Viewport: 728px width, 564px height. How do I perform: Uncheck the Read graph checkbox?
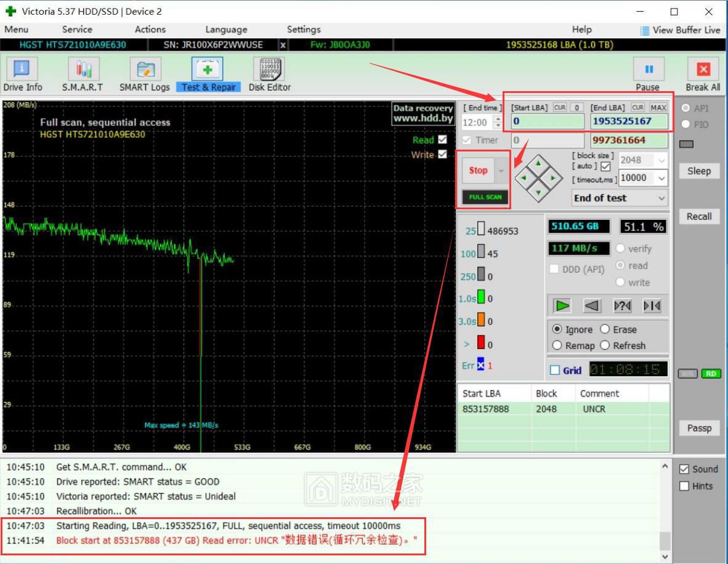[442, 139]
